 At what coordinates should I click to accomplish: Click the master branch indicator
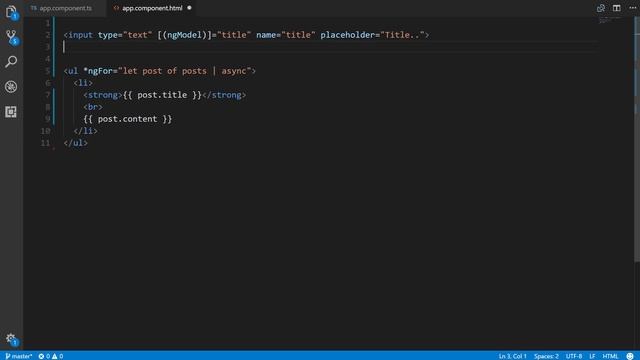click(19, 356)
